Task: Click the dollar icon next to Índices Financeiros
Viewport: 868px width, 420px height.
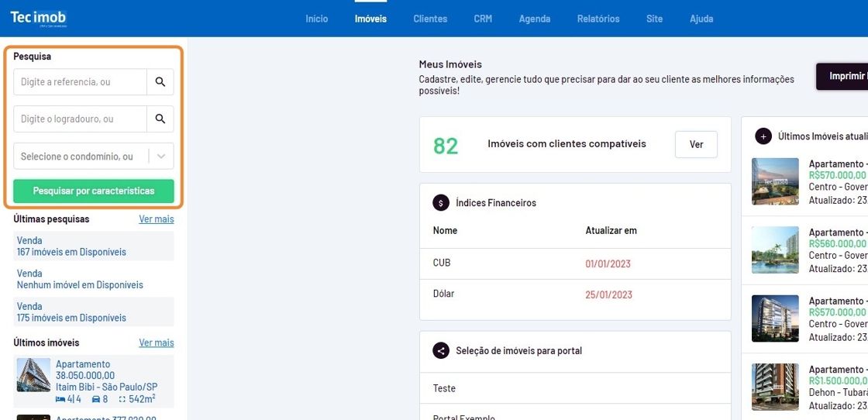Action: coord(441,203)
